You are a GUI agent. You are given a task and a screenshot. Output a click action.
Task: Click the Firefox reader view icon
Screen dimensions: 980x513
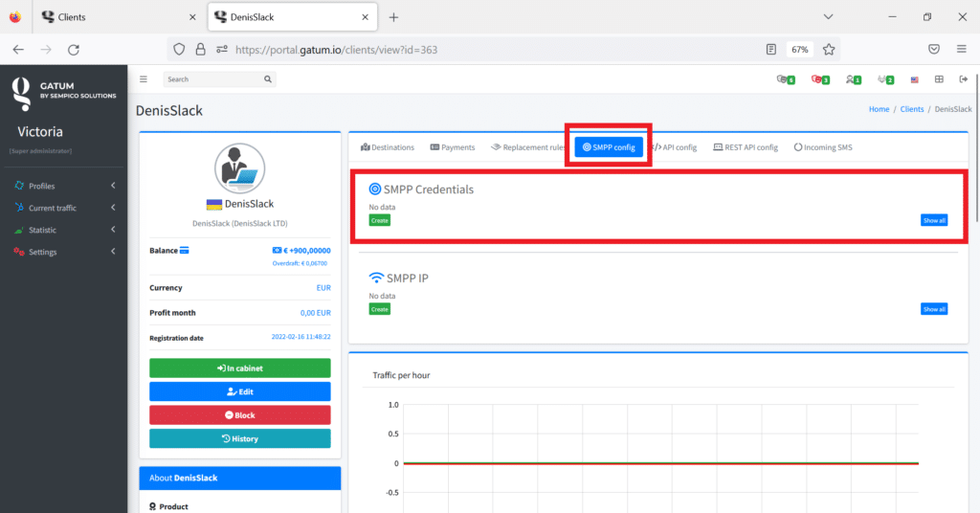(771, 50)
